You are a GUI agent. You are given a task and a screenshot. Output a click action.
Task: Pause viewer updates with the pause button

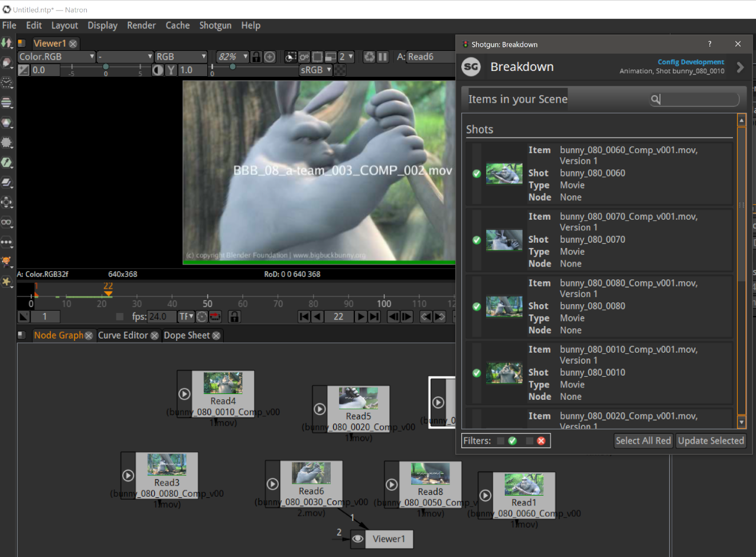point(383,57)
